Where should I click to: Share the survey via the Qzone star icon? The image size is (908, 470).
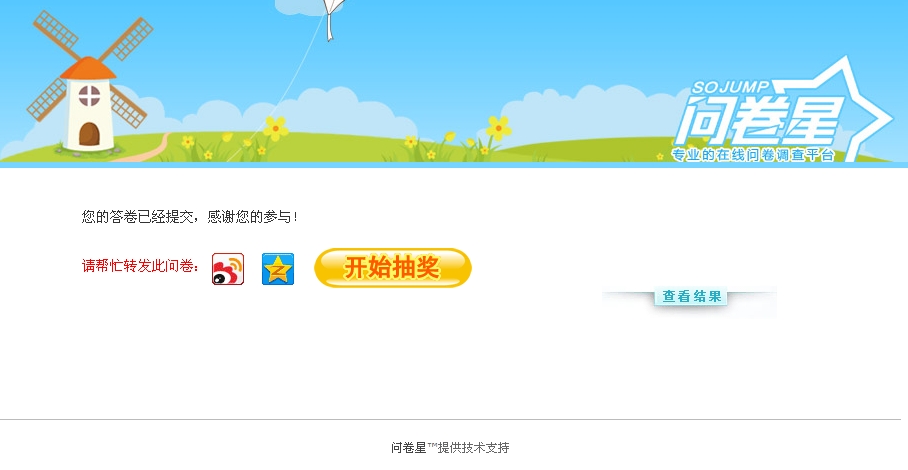pos(278,269)
